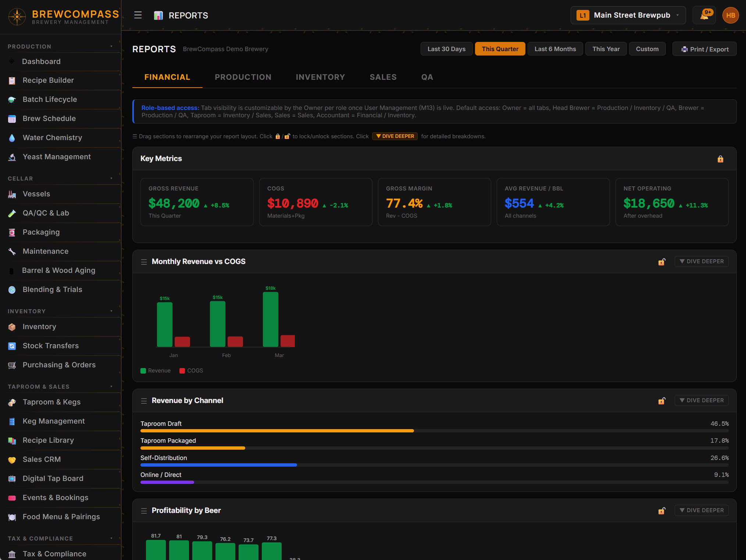The image size is (746, 560).
Task: Click the March revenue bar in chart
Action: (x=271, y=320)
